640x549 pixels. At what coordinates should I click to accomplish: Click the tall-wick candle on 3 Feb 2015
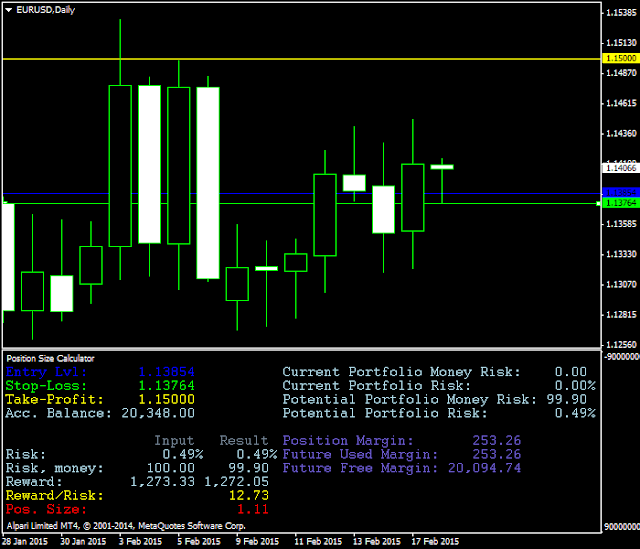[x=120, y=166]
